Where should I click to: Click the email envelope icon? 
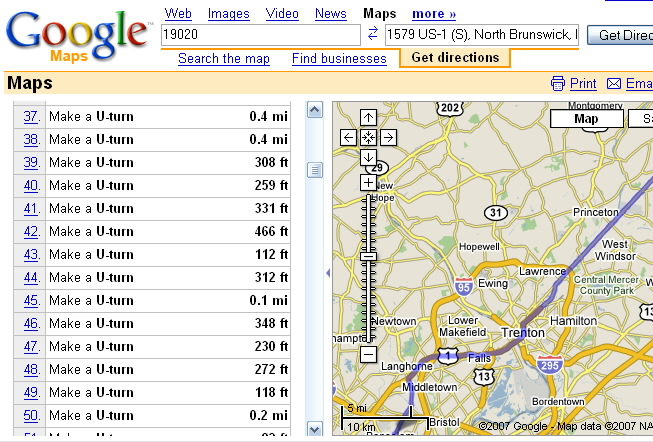click(x=613, y=84)
